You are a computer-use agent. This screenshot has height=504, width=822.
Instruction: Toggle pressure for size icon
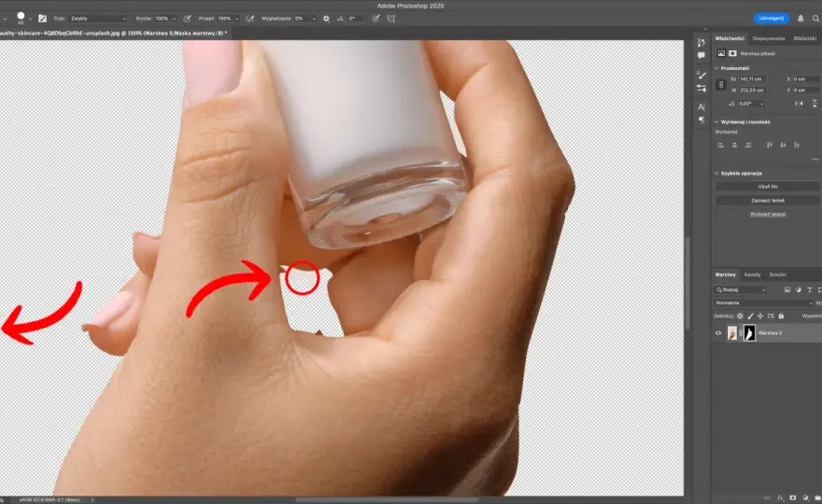coord(376,19)
